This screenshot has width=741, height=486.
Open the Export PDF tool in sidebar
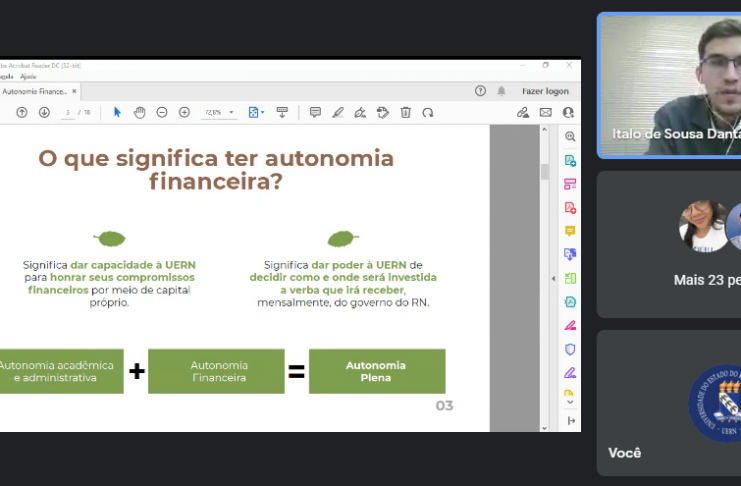tap(570, 161)
